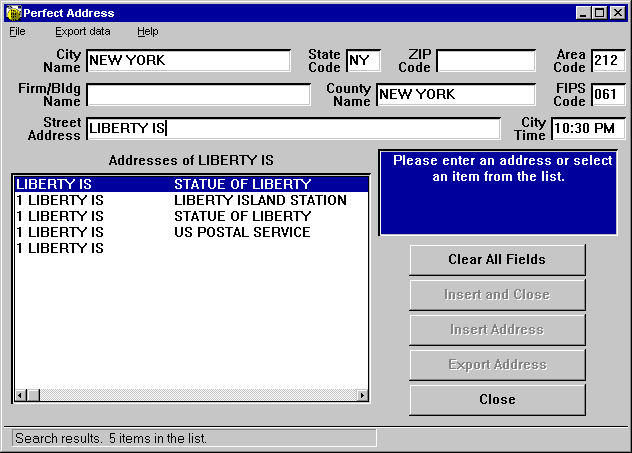Open the Export data menu
Image resolution: width=632 pixels, height=453 pixels.
[x=83, y=31]
